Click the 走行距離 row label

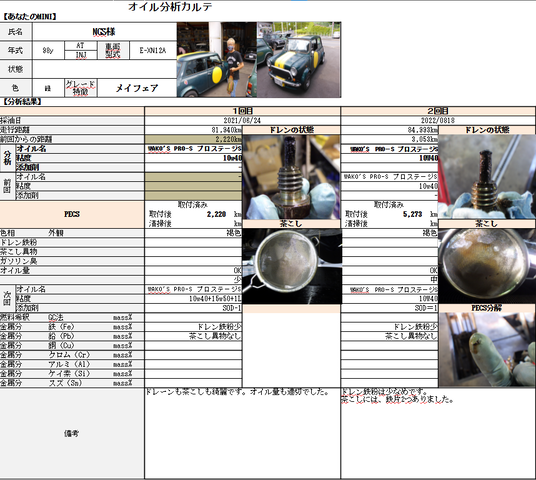coord(72,130)
